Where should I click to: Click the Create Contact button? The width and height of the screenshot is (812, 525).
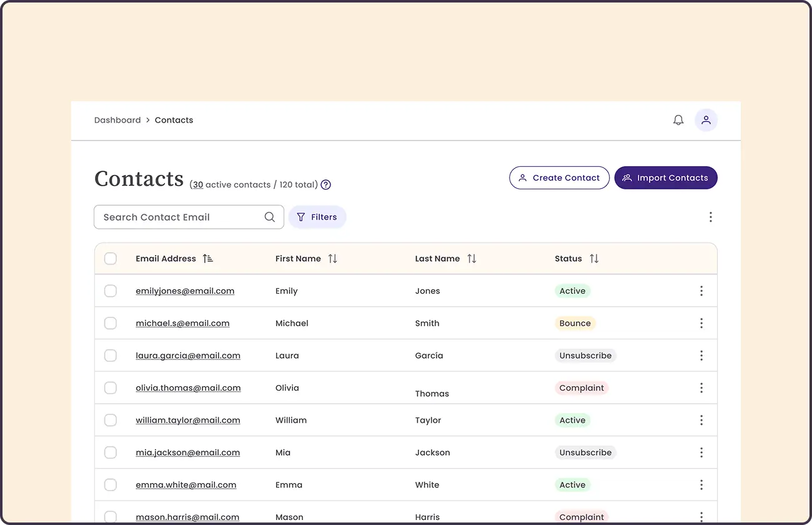click(559, 177)
